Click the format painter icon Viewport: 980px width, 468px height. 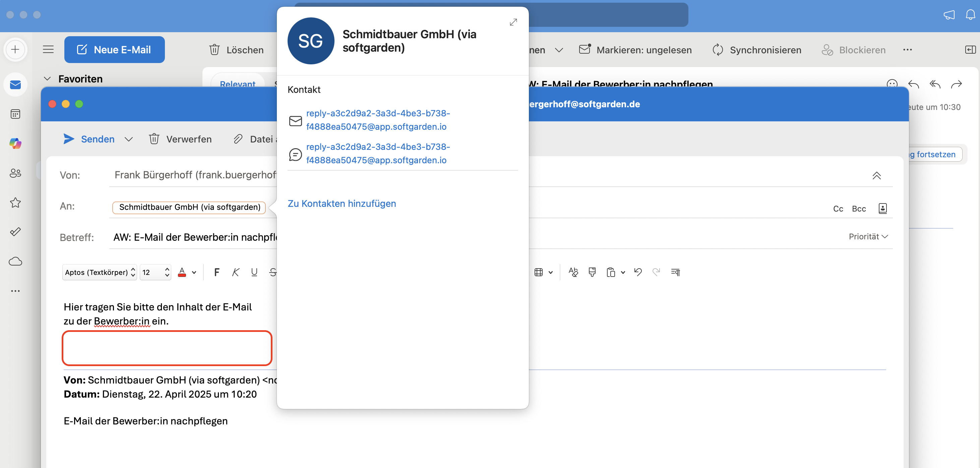pyautogui.click(x=592, y=272)
